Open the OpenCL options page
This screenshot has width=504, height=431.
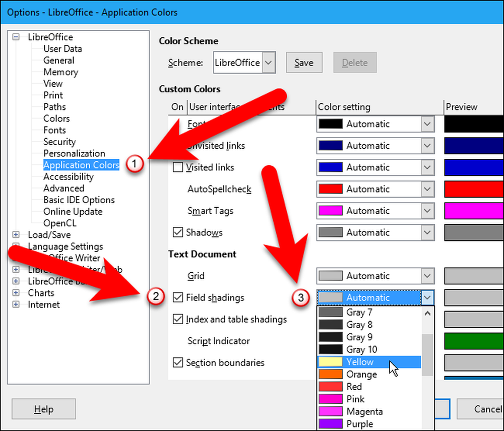coord(60,223)
